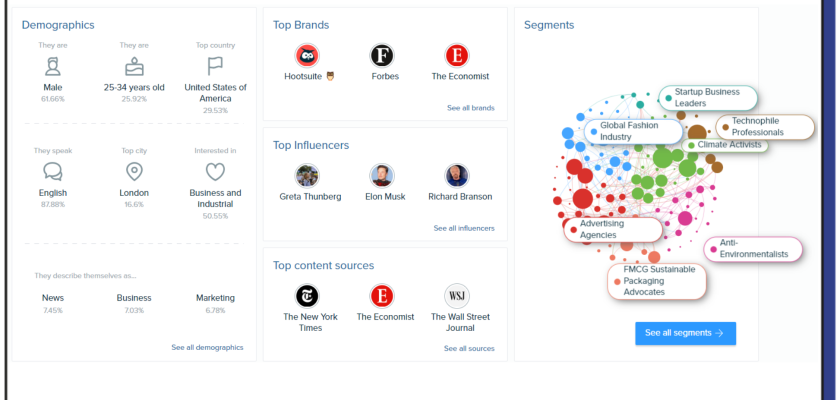Click the Hootsuite brand logo icon
Viewport: 840px width, 400px height.
(306, 56)
